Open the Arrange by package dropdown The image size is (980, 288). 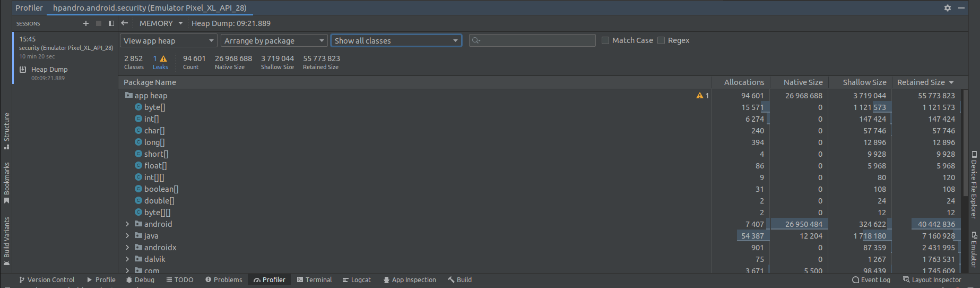274,41
